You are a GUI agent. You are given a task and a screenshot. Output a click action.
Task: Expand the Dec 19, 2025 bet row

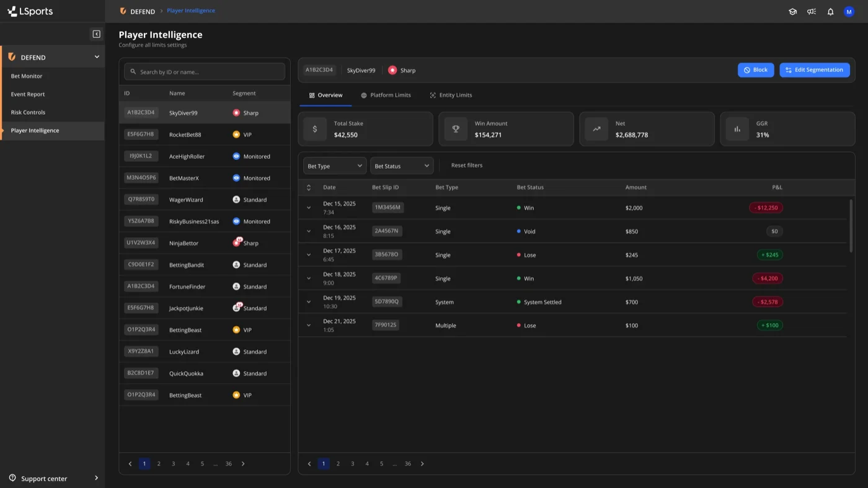(309, 302)
